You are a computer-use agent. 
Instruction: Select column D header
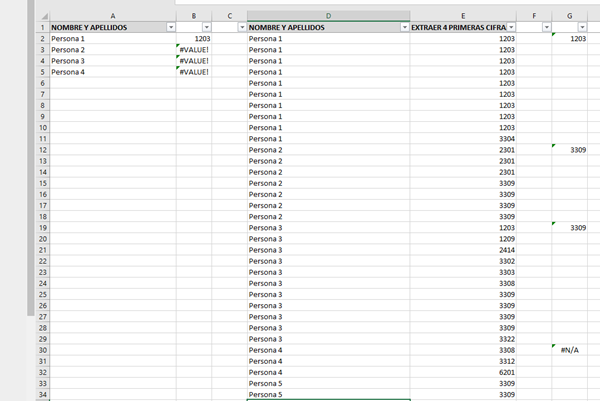[x=328, y=16]
